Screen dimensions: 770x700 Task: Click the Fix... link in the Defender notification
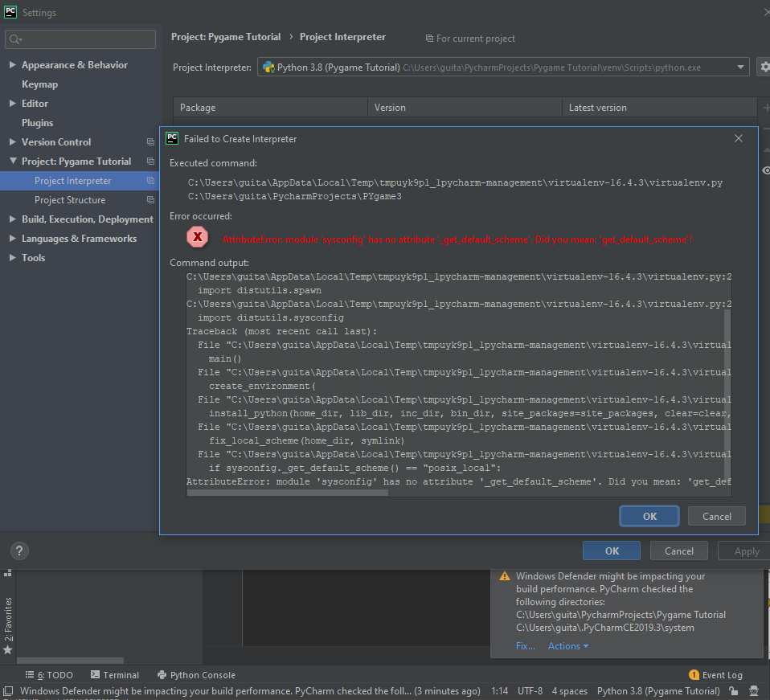pos(526,645)
